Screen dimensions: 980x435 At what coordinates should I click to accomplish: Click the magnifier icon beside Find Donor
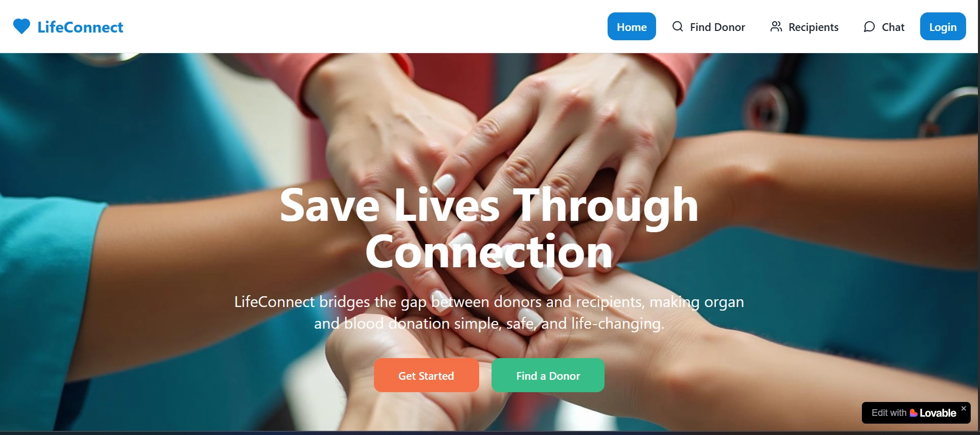677,26
